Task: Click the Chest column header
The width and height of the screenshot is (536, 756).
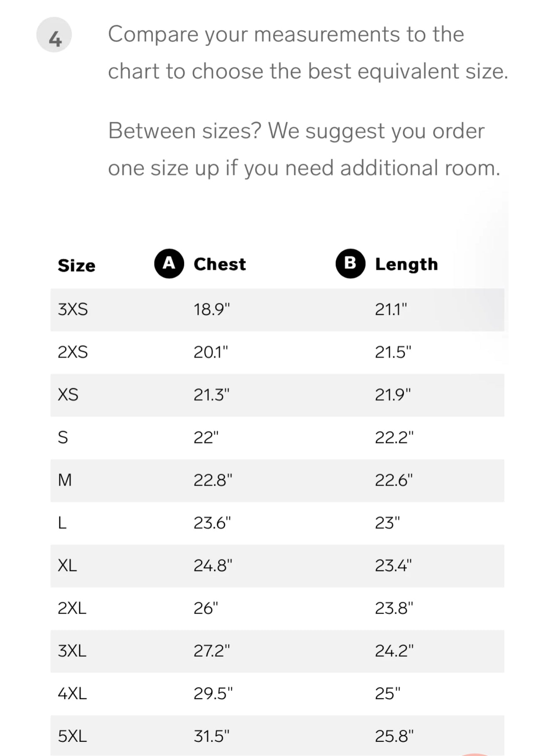Action: (220, 264)
